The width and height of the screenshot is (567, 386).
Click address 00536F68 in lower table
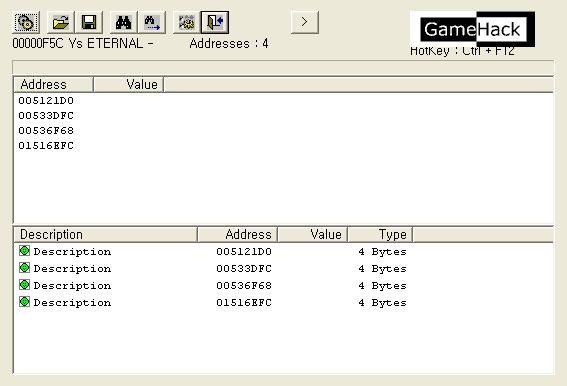coord(244,286)
